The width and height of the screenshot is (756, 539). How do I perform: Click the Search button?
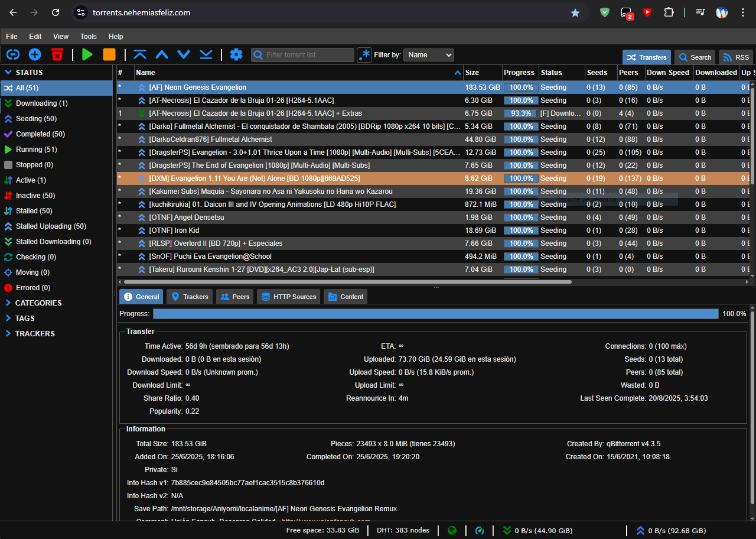(x=695, y=57)
